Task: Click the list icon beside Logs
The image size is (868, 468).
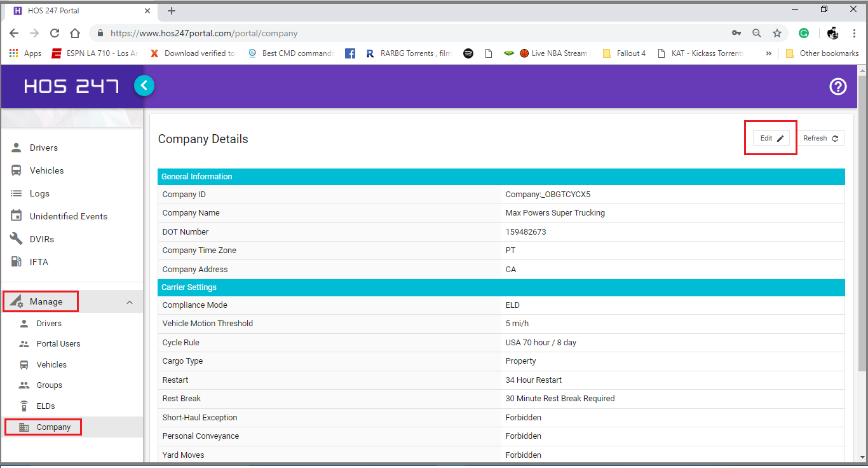Action: pyautogui.click(x=17, y=193)
